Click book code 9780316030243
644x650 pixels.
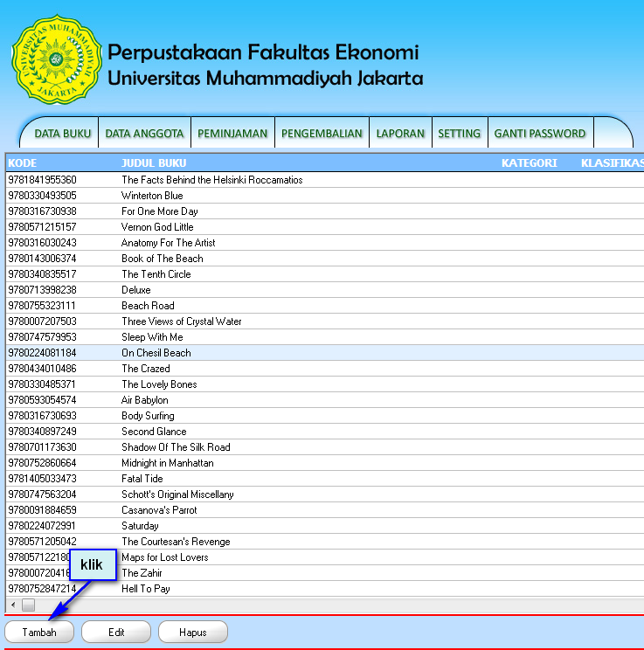[x=42, y=243]
